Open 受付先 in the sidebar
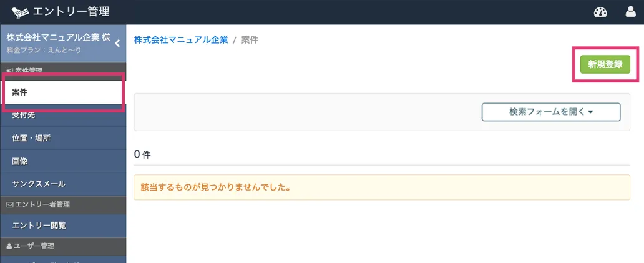The height and width of the screenshot is (263, 644). click(62, 116)
